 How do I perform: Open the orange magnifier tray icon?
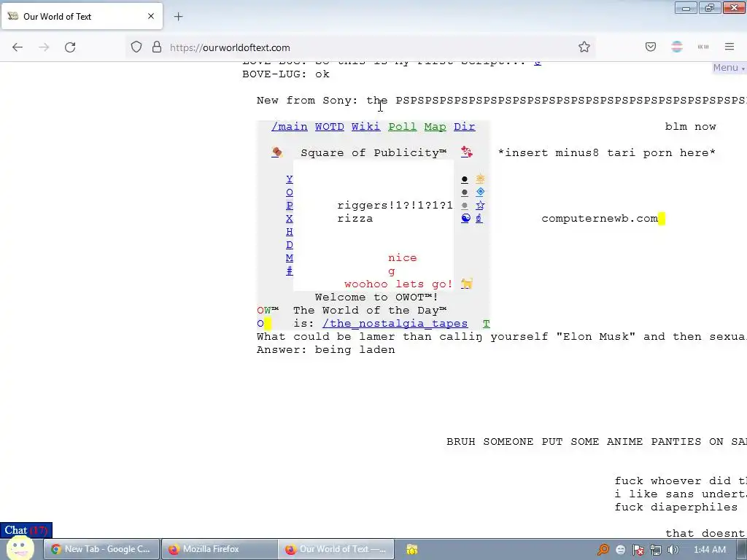click(x=603, y=550)
